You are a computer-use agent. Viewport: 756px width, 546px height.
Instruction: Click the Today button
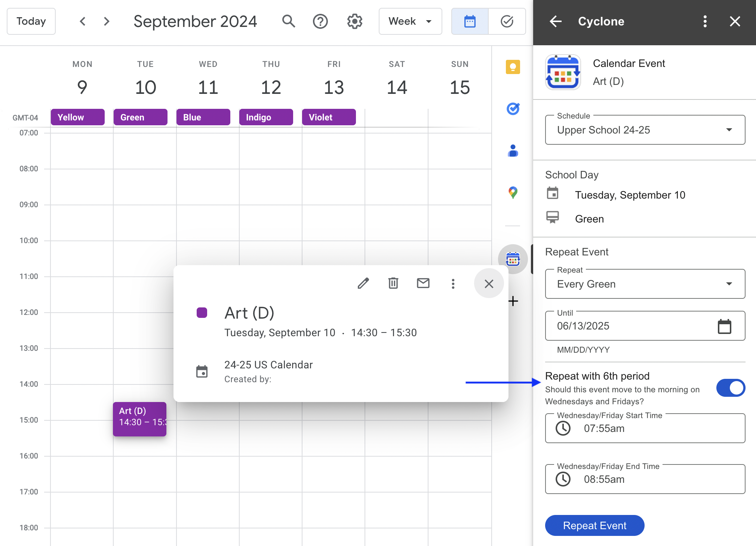pyautogui.click(x=31, y=21)
